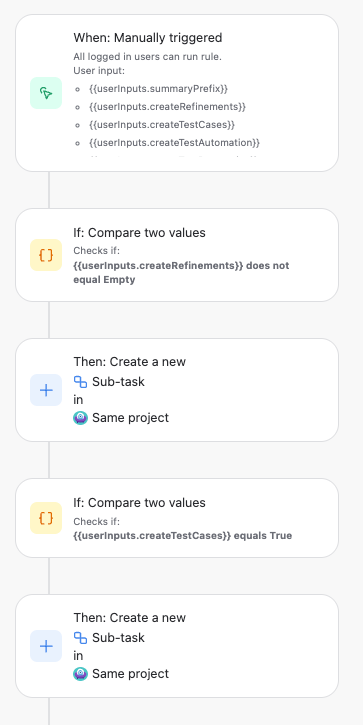Click the Same project avatar in last Create action
This screenshot has height=725, width=363.
click(80, 674)
